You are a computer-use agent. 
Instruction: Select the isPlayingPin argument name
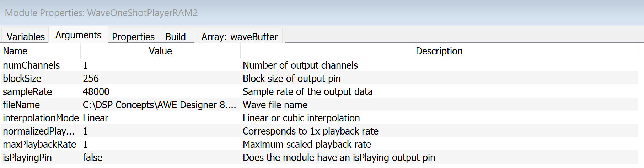tap(27, 158)
